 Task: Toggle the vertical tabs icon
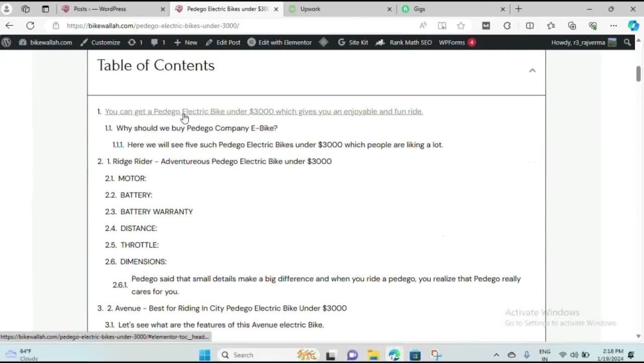45,8
